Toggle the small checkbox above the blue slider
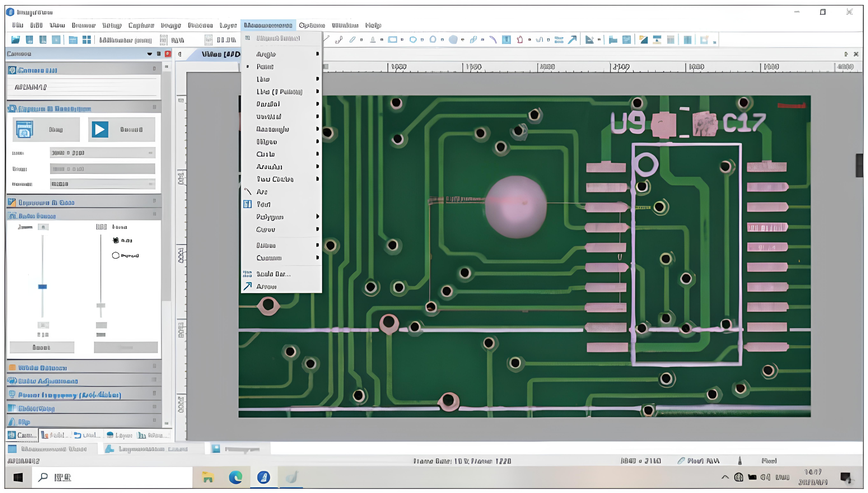Viewport: 868px width, 493px height. click(x=43, y=227)
